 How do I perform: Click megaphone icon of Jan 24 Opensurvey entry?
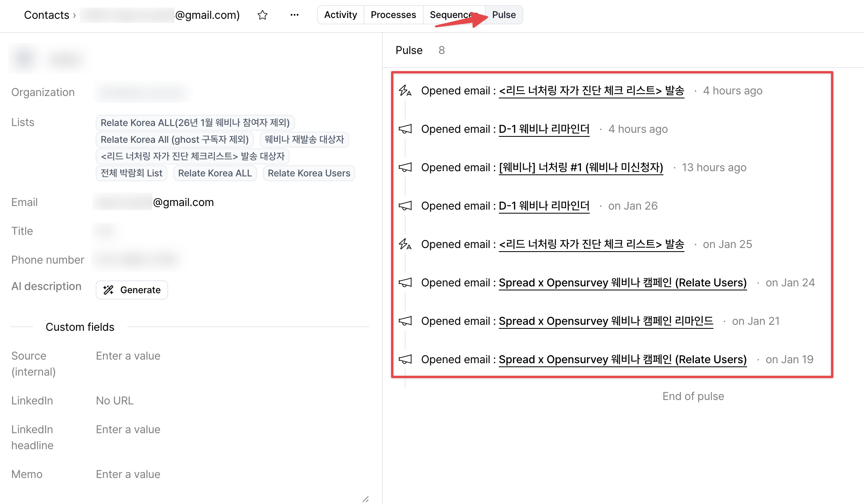[x=405, y=283]
